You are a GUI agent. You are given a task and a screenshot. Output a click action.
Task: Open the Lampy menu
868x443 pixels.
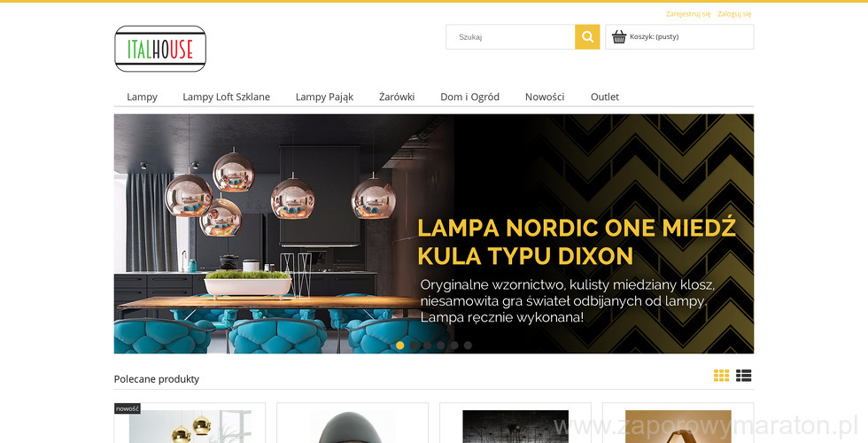pyautogui.click(x=143, y=97)
